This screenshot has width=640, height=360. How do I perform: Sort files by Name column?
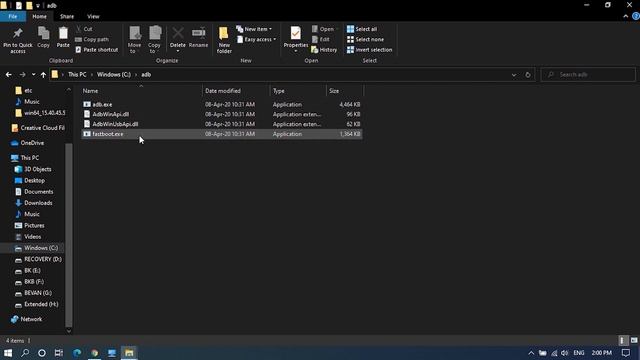click(141, 91)
